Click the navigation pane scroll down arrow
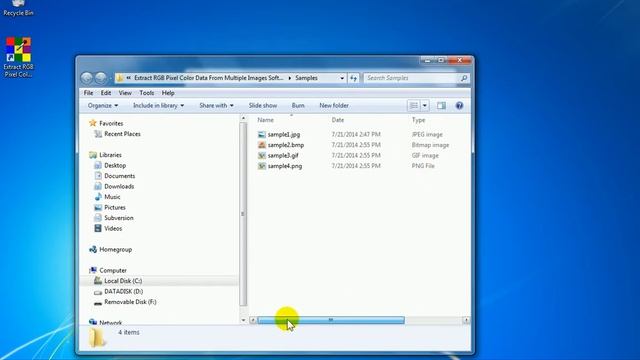This screenshot has height=360, width=640. (x=243, y=320)
